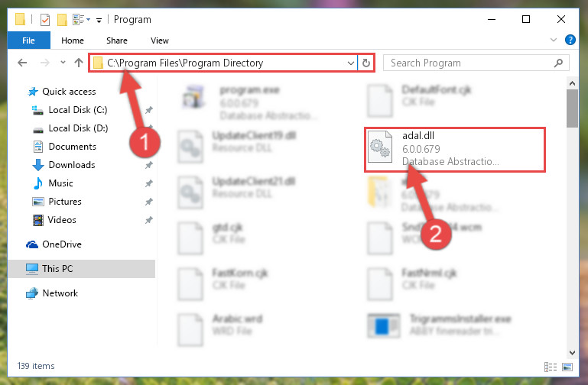Select the Share ribbon tab

pos(117,40)
